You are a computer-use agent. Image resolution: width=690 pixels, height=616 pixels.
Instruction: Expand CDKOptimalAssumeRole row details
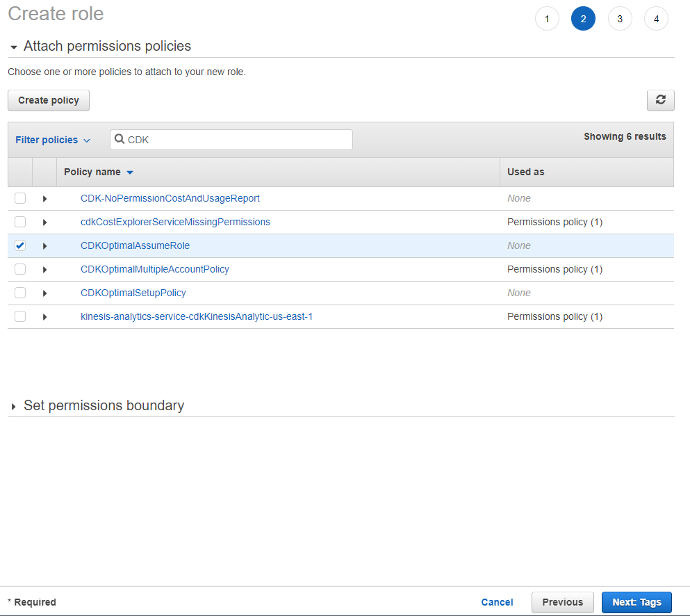point(44,246)
